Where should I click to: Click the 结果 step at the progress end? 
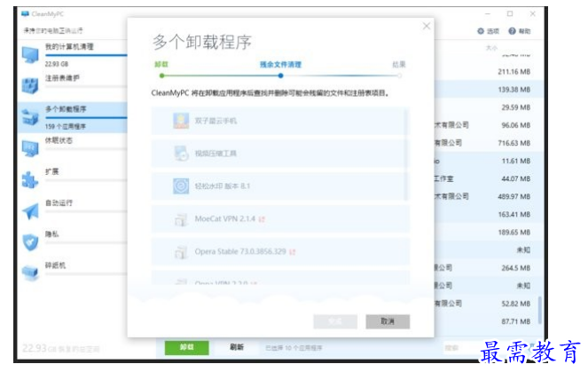click(399, 64)
